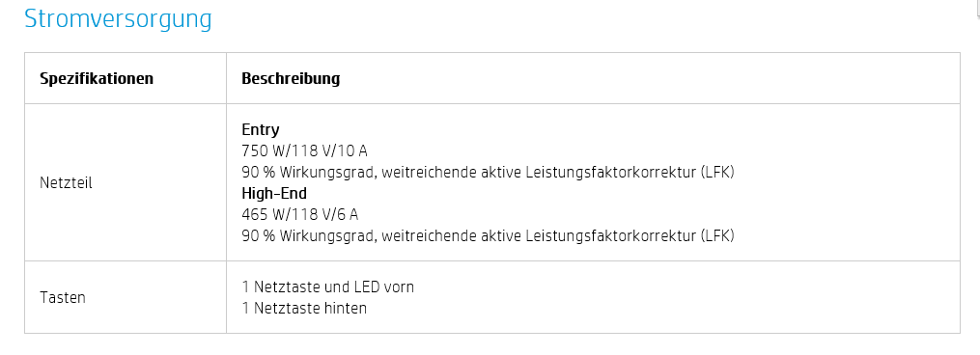Select the Beschreibung column header

[x=291, y=79]
